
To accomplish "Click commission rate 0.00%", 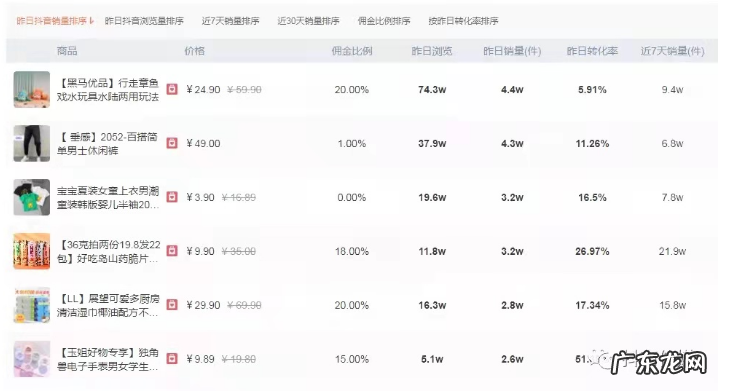I will pos(352,197).
